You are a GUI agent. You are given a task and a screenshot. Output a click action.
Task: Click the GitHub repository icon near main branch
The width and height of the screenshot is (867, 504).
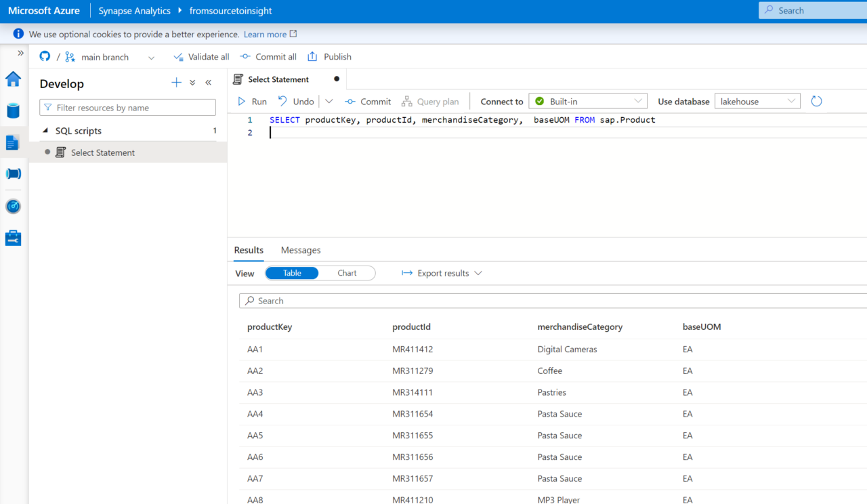[44, 57]
